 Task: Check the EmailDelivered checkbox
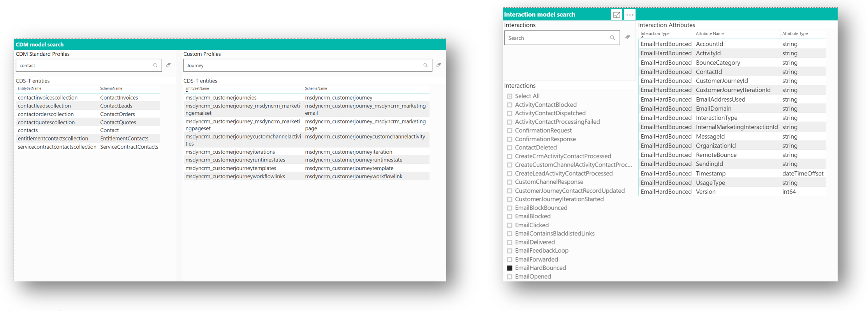pos(510,242)
